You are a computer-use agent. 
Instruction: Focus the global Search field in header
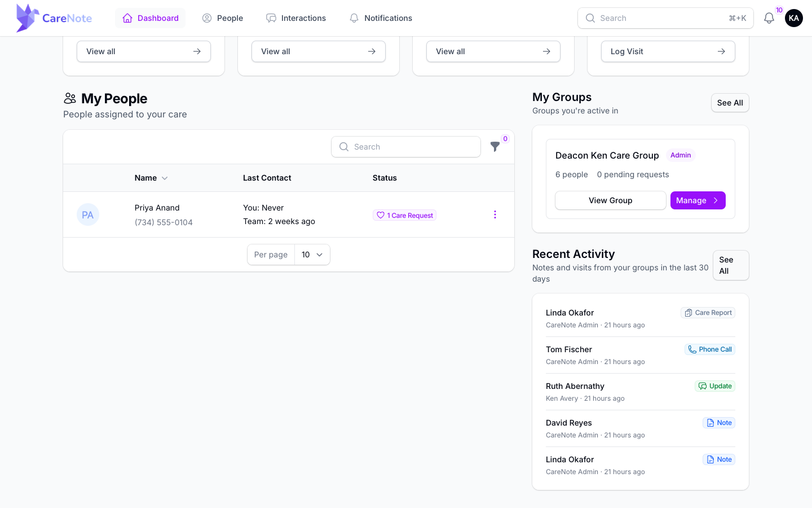[665, 18]
